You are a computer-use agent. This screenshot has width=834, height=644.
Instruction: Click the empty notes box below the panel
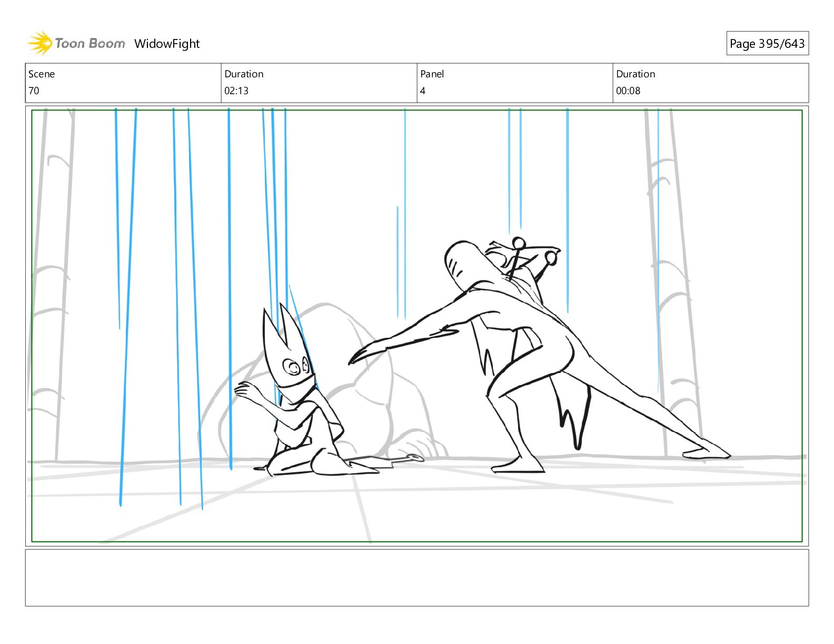pyautogui.click(x=417, y=578)
